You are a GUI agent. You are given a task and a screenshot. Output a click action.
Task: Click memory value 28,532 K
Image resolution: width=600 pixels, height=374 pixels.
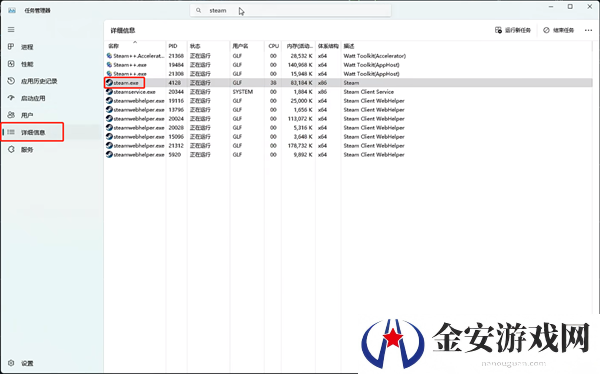pos(302,56)
